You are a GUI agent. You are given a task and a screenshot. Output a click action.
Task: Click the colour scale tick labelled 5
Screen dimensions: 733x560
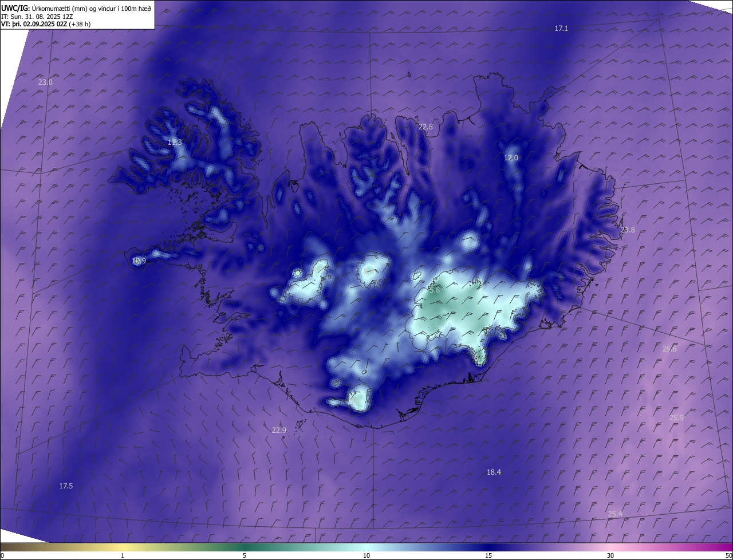pos(245,555)
